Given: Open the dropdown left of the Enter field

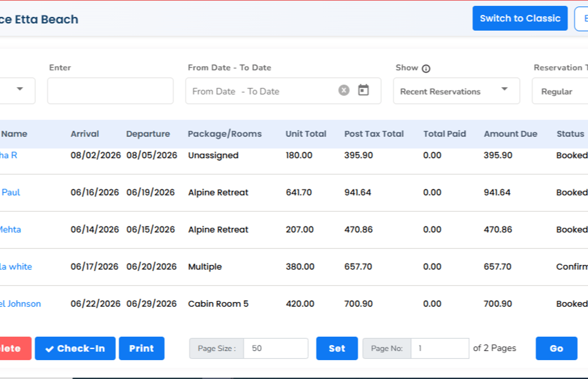Looking at the screenshot, I should [x=18, y=91].
